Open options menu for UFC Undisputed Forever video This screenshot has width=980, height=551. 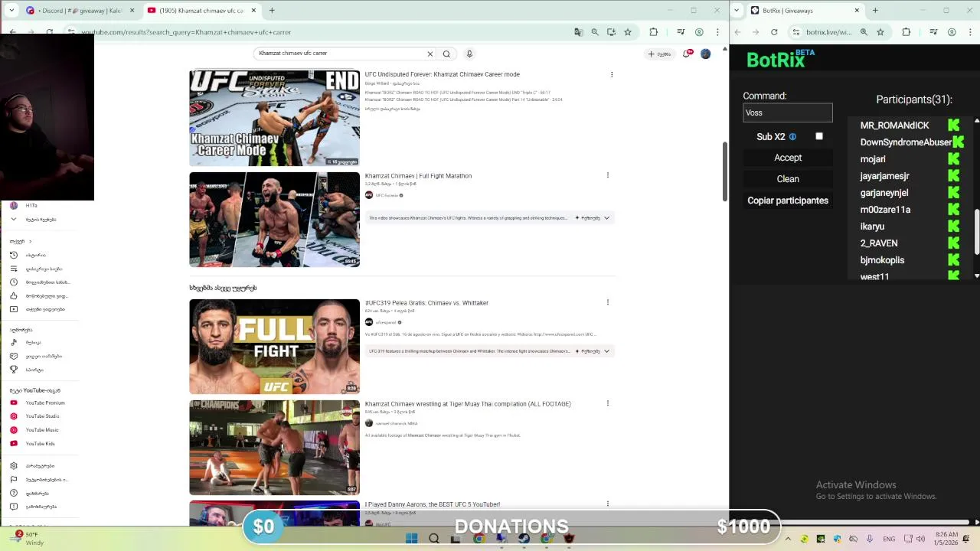[611, 74]
